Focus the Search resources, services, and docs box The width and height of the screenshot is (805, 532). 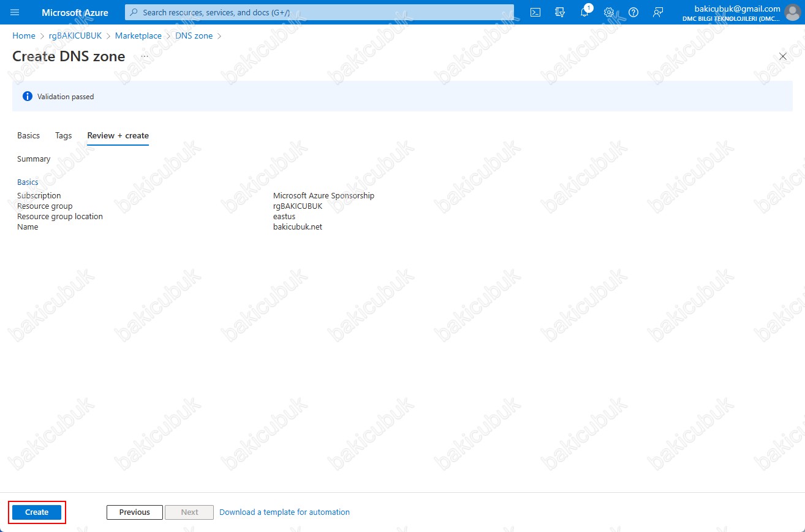coord(319,12)
